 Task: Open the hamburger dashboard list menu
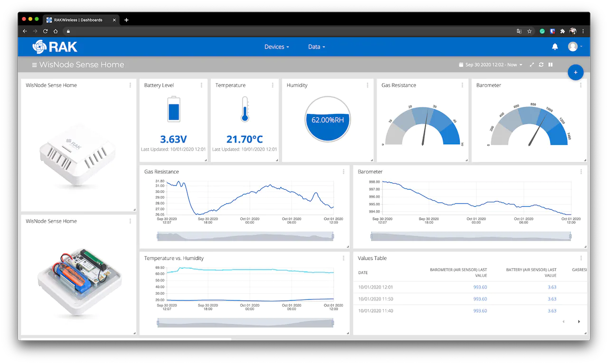[x=34, y=65]
